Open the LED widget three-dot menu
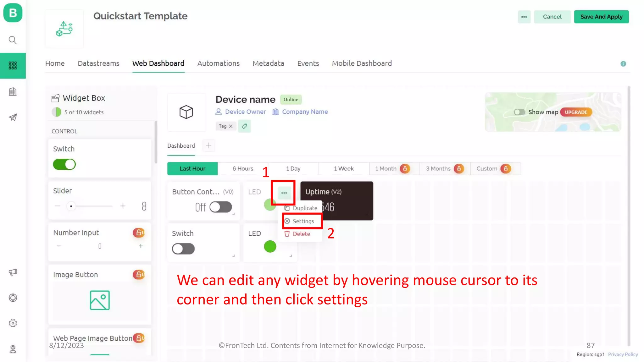Viewport: 644px width, 362px height. point(284,193)
